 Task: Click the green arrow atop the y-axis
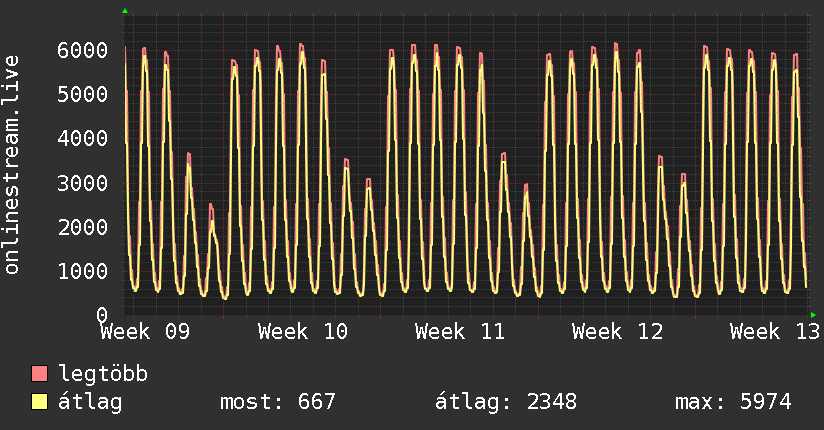[125, 11]
